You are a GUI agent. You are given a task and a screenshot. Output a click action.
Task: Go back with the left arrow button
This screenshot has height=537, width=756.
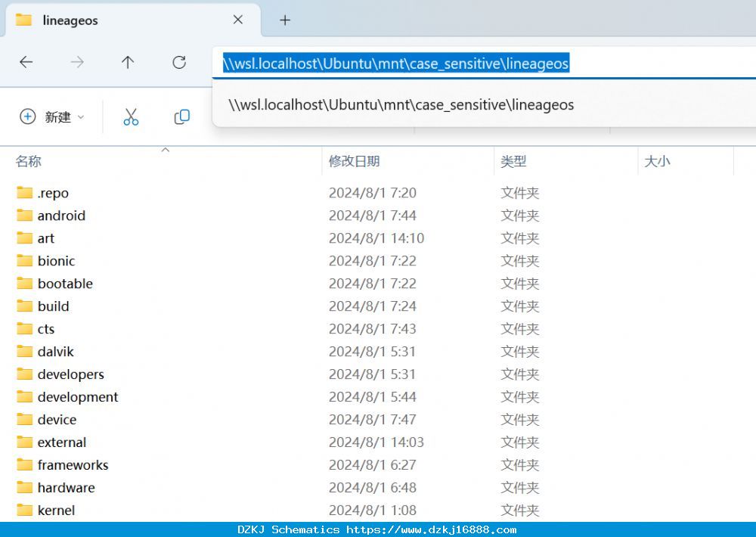26,62
